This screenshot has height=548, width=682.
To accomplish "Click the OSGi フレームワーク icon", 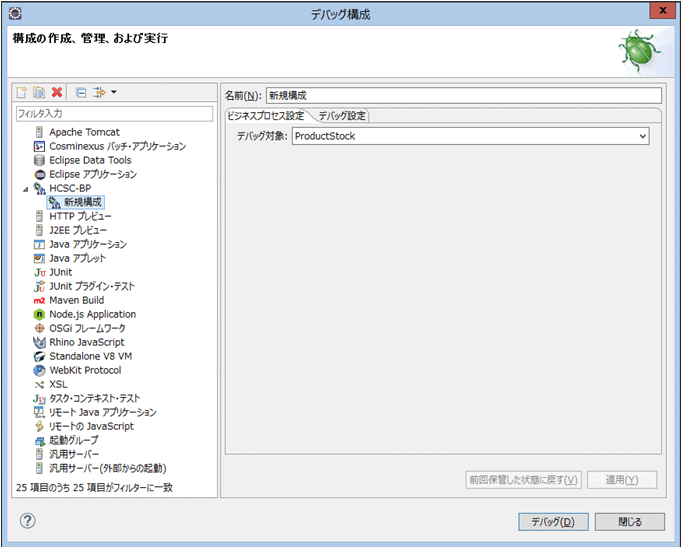I will (40, 328).
